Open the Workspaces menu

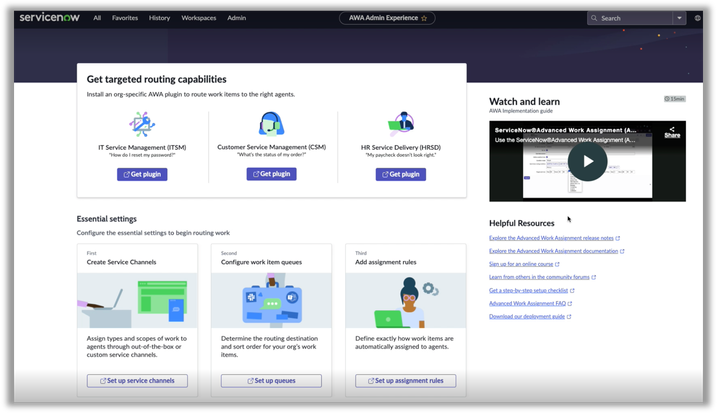[x=198, y=18]
